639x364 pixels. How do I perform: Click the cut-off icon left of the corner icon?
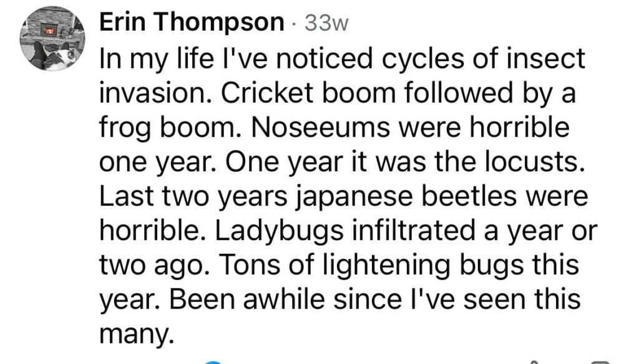click(534, 362)
